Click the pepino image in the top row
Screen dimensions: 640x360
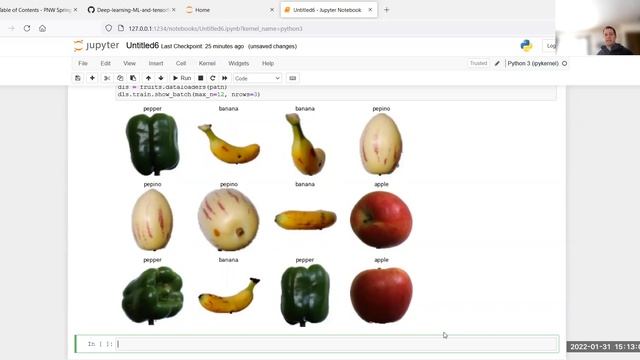pos(381,144)
